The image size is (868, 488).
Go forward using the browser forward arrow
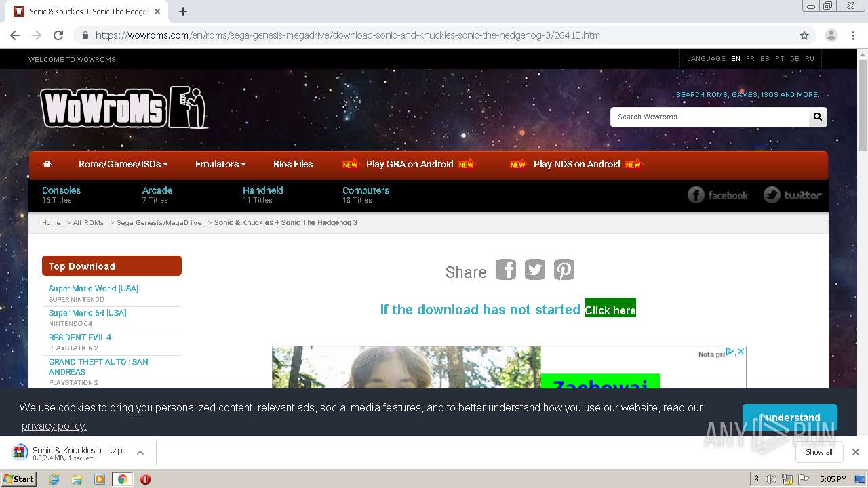(37, 35)
